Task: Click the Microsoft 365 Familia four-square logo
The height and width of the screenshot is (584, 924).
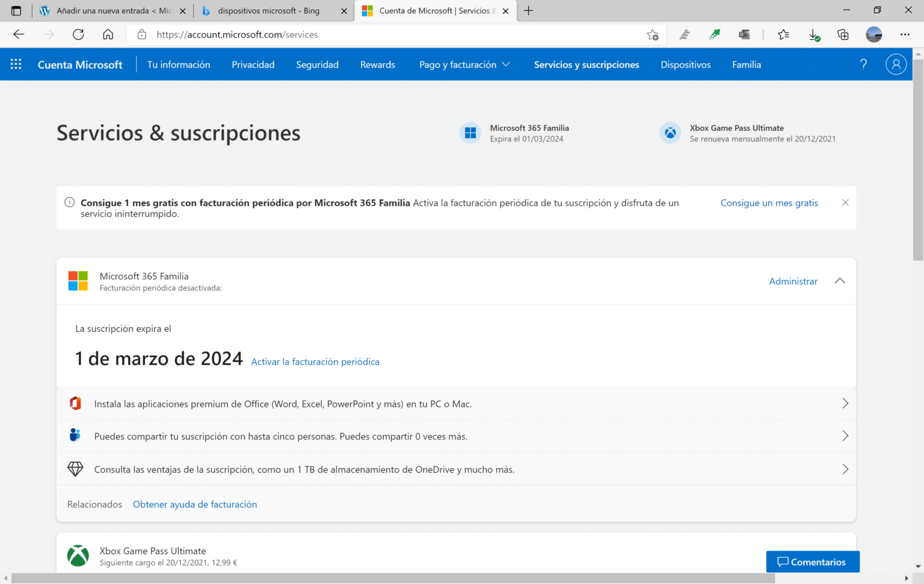Action: (470, 132)
